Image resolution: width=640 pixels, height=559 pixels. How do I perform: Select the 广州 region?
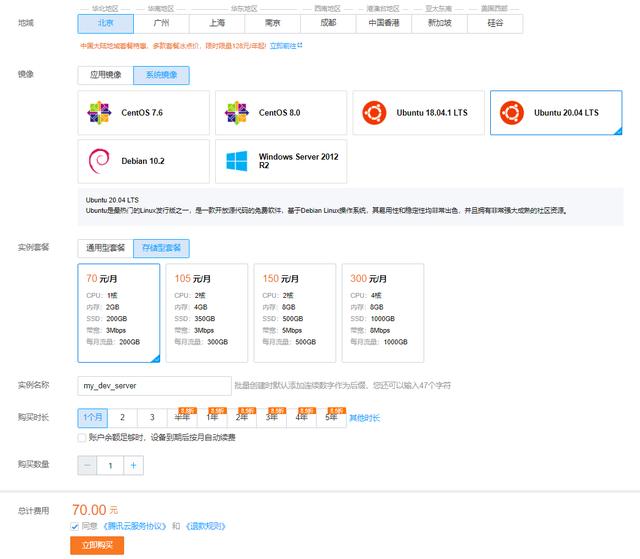click(161, 23)
